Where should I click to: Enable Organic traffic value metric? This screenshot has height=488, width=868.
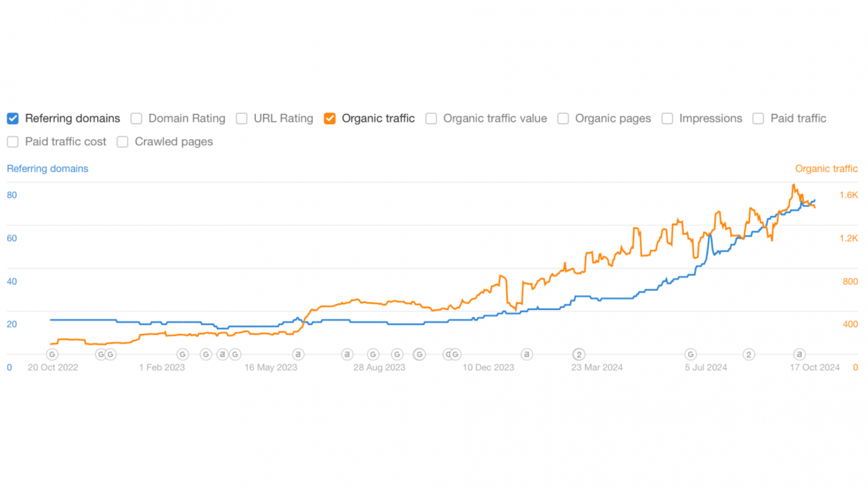point(431,118)
